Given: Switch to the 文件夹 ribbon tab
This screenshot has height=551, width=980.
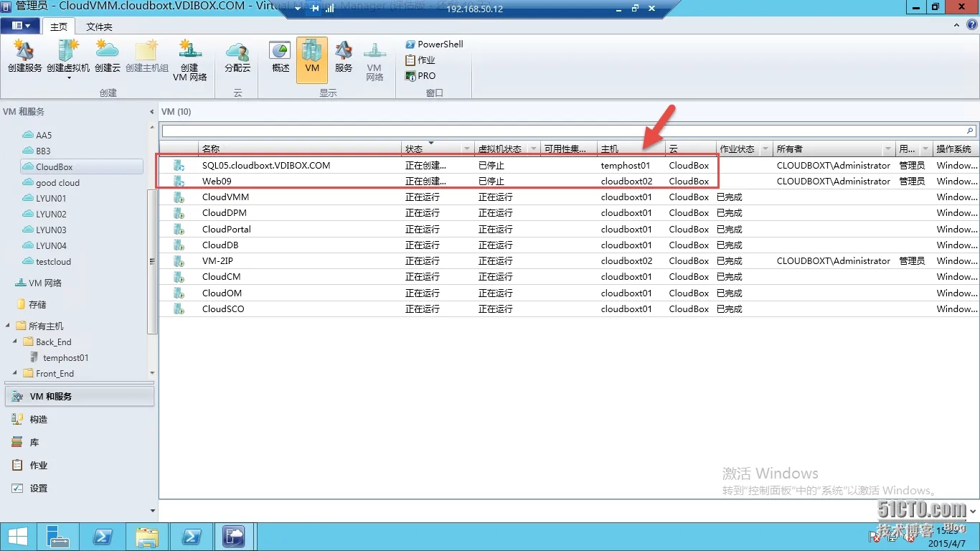Looking at the screenshot, I should (x=100, y=27).
